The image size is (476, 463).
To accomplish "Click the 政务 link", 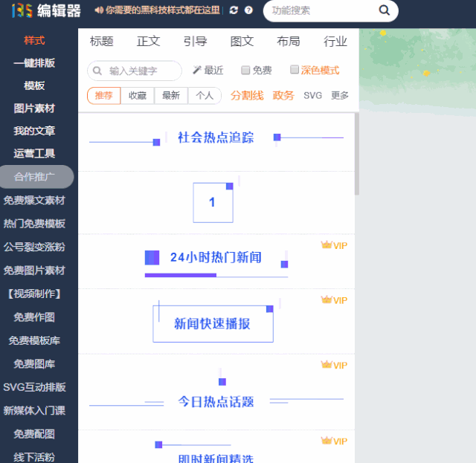I will coord(283,96).
